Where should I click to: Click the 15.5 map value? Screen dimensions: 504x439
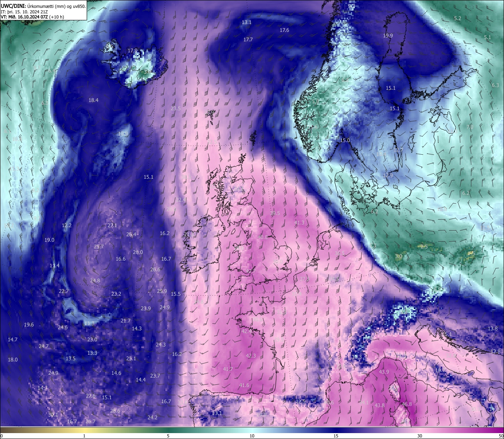pyautogui.click(x=176, y=294)
